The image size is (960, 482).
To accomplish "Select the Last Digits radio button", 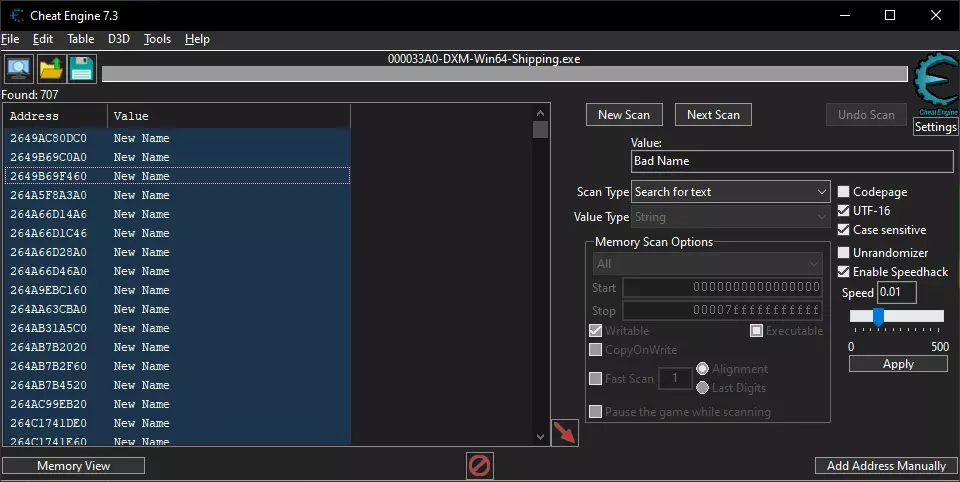I will [702, 388].
